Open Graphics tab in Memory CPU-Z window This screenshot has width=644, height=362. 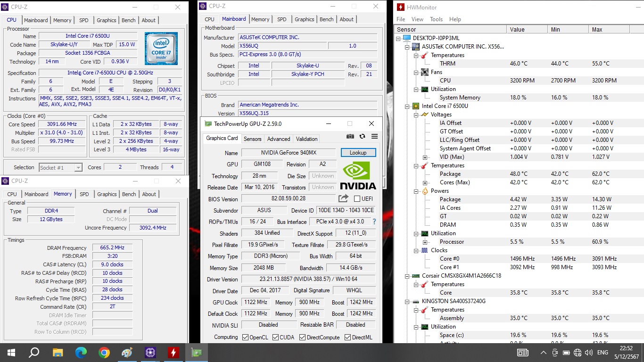107,194
